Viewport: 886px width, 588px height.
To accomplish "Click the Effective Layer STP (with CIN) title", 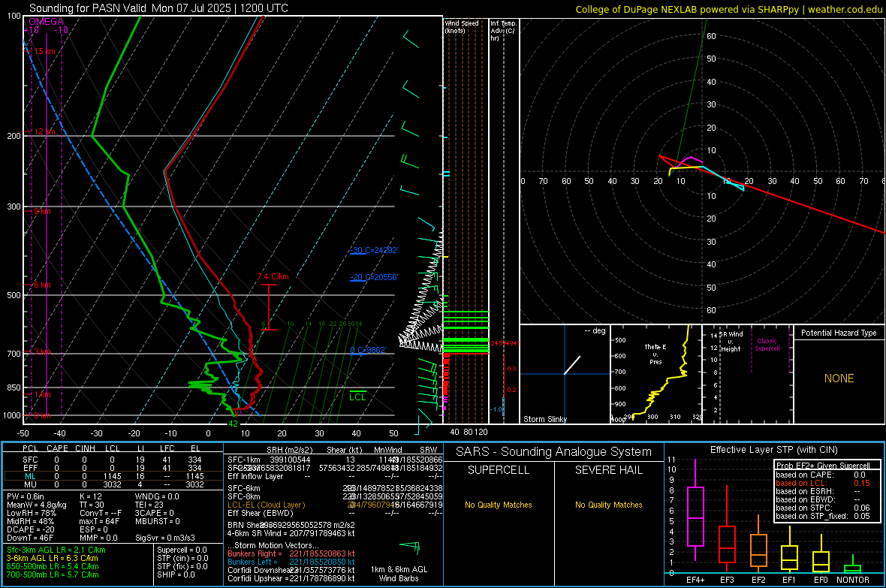I will tap(774, 450).
